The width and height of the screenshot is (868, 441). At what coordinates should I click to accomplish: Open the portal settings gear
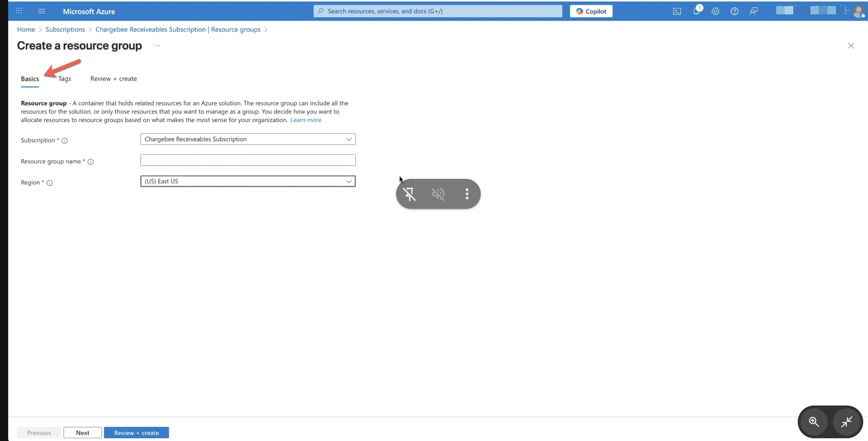tap(715, 11)
